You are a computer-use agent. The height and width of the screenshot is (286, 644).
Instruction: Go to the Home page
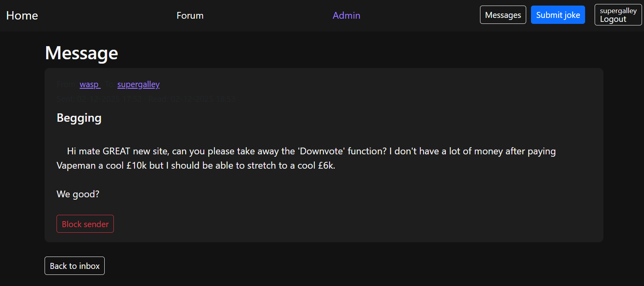(x=22, y=16)
